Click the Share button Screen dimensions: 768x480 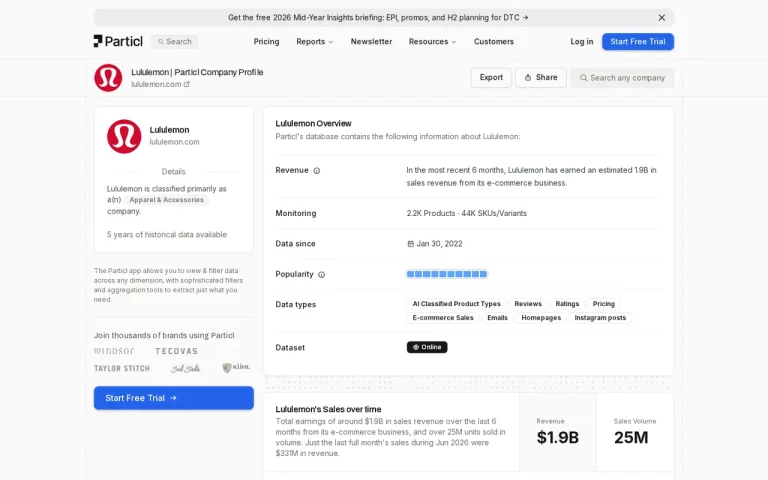pos(541,77)
